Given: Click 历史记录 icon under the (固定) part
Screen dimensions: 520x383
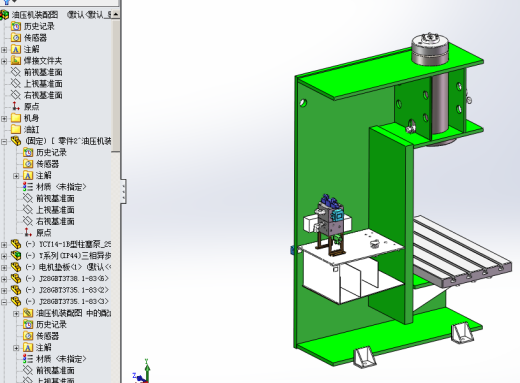Looking at the screenshot, I should 28,152.
